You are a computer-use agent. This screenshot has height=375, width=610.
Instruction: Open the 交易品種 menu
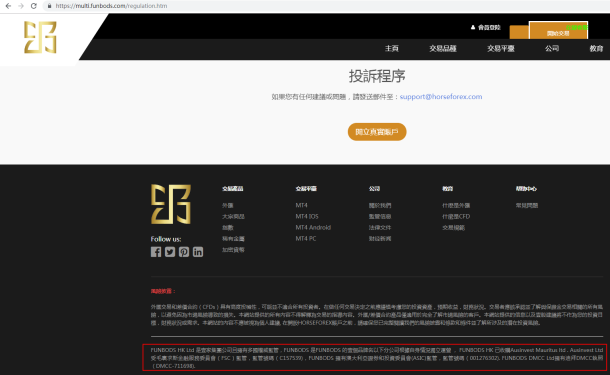tap(443, 49)
